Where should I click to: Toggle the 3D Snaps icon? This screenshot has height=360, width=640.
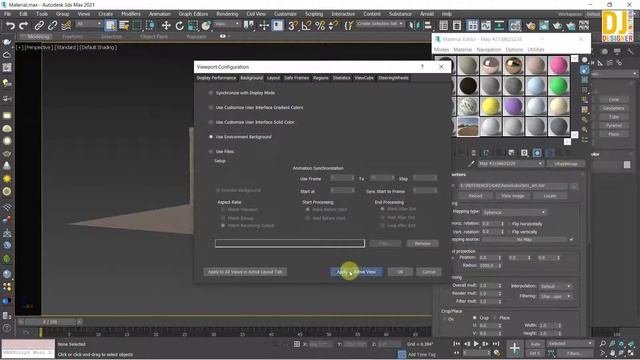point(292,26)
